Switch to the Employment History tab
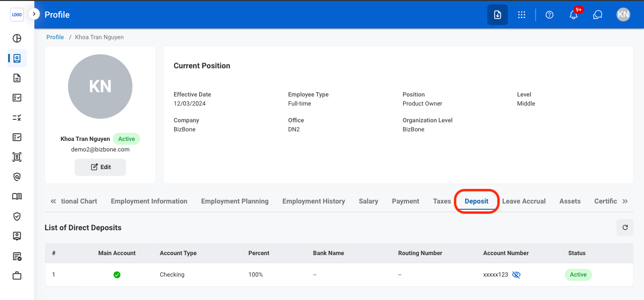 314,201
